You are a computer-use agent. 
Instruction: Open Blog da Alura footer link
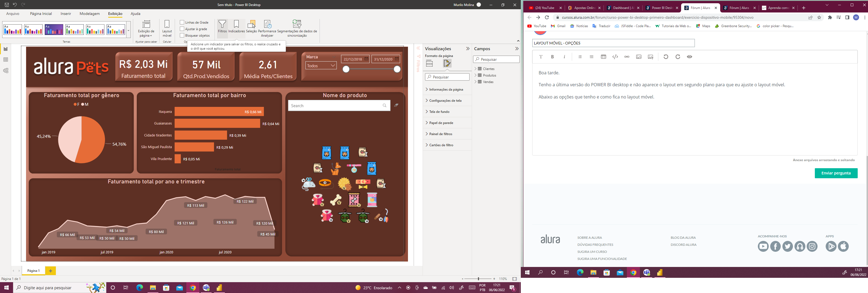683,237
